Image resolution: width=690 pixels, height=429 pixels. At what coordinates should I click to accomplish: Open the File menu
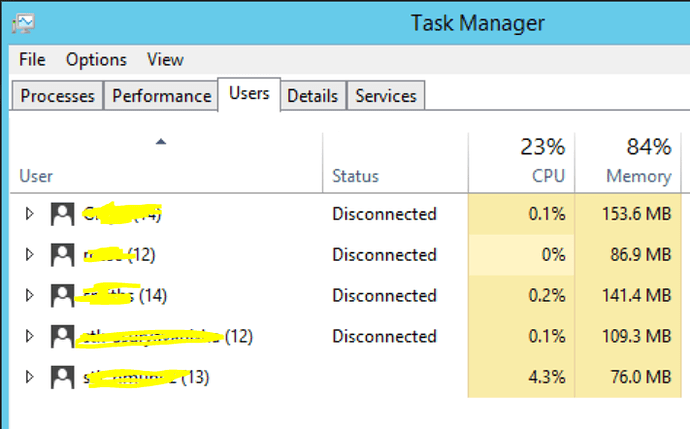point(32,59)
